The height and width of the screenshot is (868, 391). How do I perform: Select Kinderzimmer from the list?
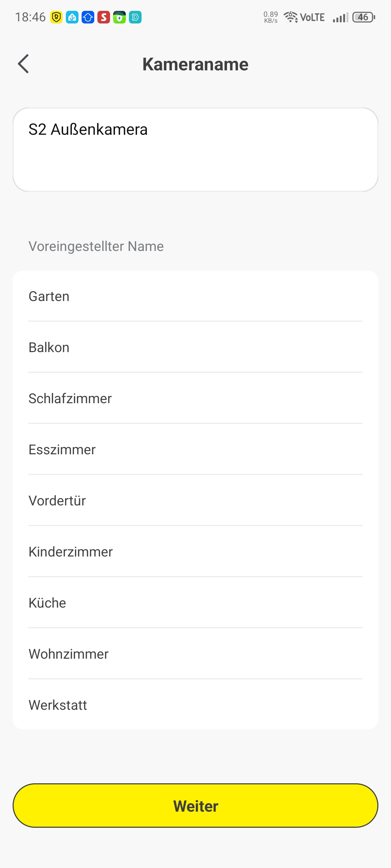click(x=195, y=552)
